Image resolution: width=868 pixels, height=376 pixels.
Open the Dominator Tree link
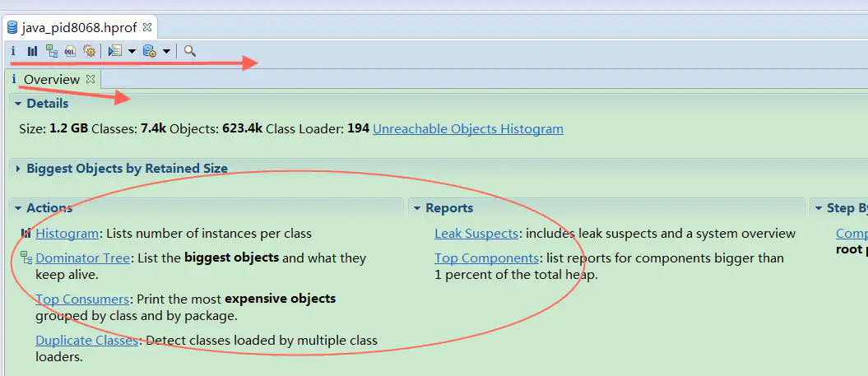[82, 258]
